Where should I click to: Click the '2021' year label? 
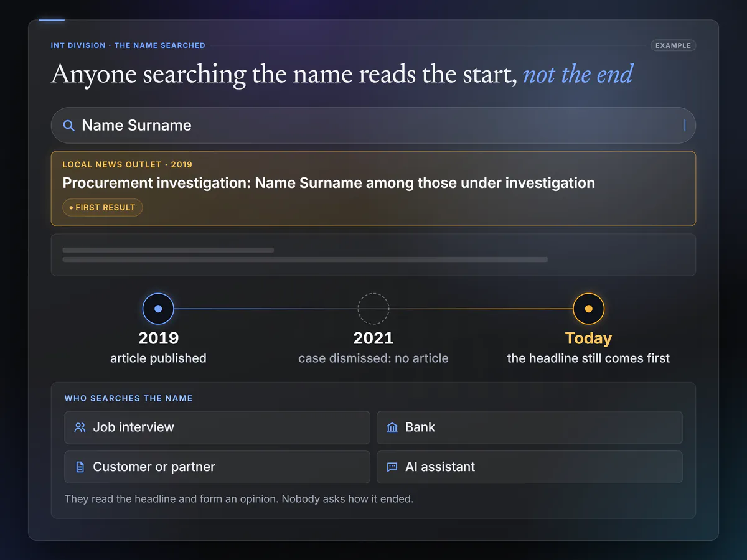374,338
